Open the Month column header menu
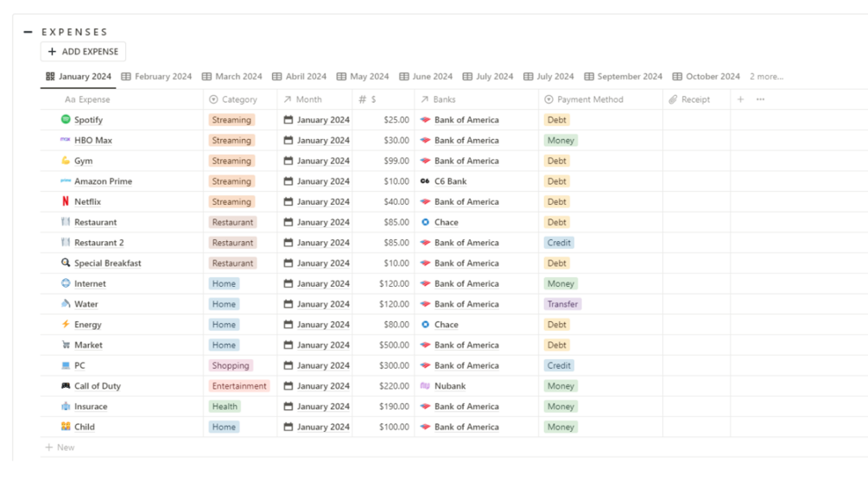868x488 pixels. 302,99
